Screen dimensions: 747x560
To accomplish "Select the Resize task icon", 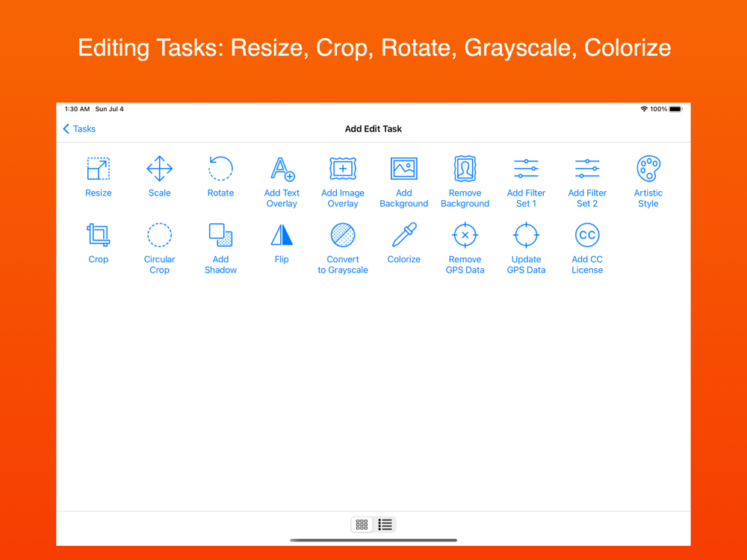I will 98,169.
